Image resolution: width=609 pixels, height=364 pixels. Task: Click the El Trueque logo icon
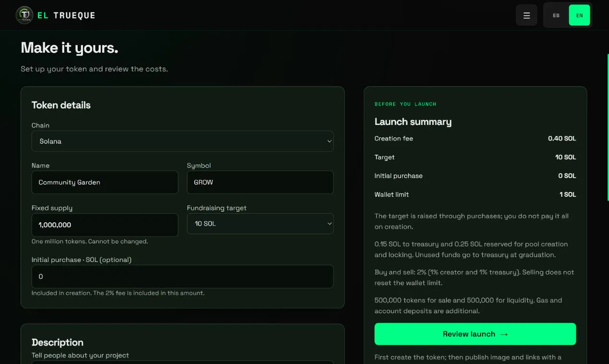[24, 15]
